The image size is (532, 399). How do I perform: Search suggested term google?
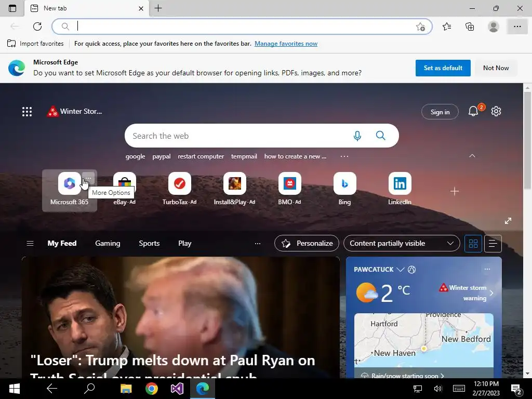point(135,156)
